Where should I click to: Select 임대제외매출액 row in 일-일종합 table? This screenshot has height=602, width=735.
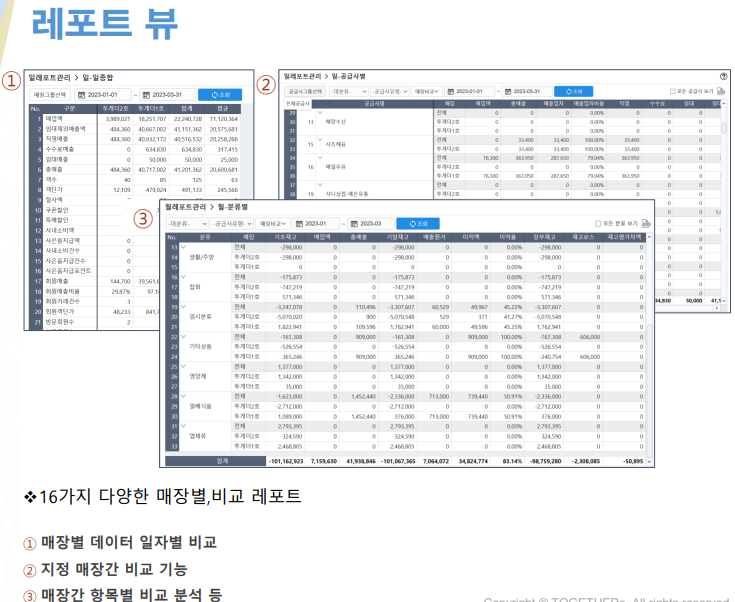pos(135,129)
